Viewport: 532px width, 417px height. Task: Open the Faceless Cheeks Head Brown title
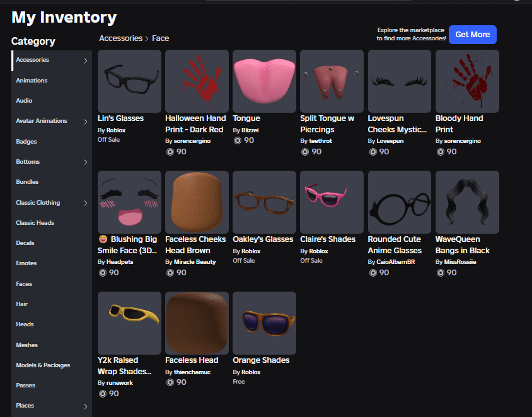(195, 244)
